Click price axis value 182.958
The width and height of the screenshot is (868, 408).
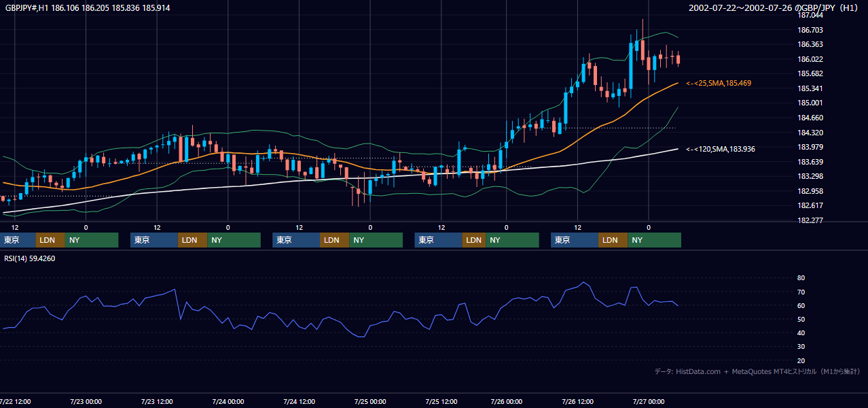click(810, 191)
